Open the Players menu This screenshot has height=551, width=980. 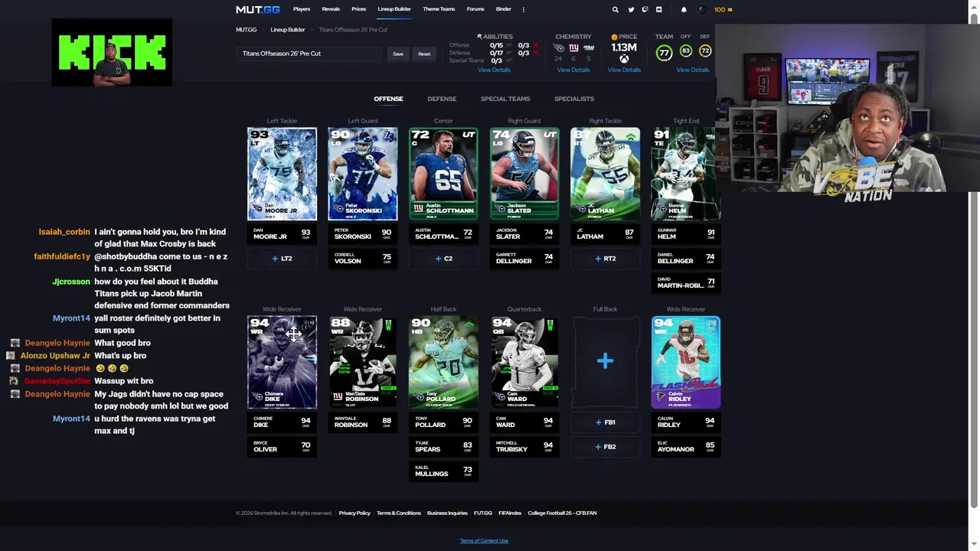[x=302, y=9]
